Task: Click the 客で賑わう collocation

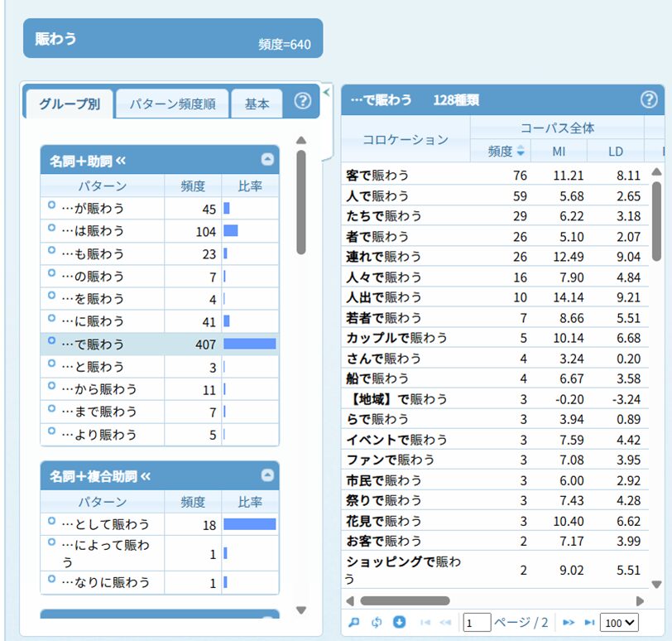Action: (377, 176)
